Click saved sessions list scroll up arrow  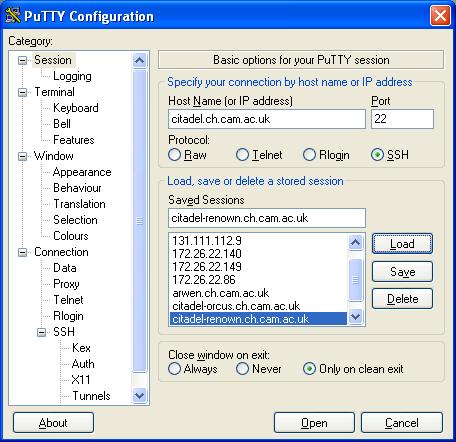(355, 242)
